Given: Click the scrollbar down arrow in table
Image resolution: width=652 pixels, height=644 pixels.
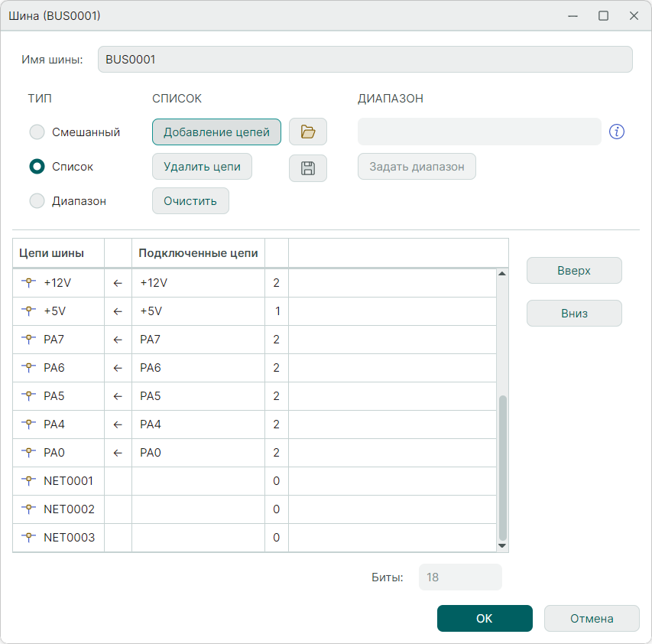Looking at the screenshot, I should (x=502, y=545).
